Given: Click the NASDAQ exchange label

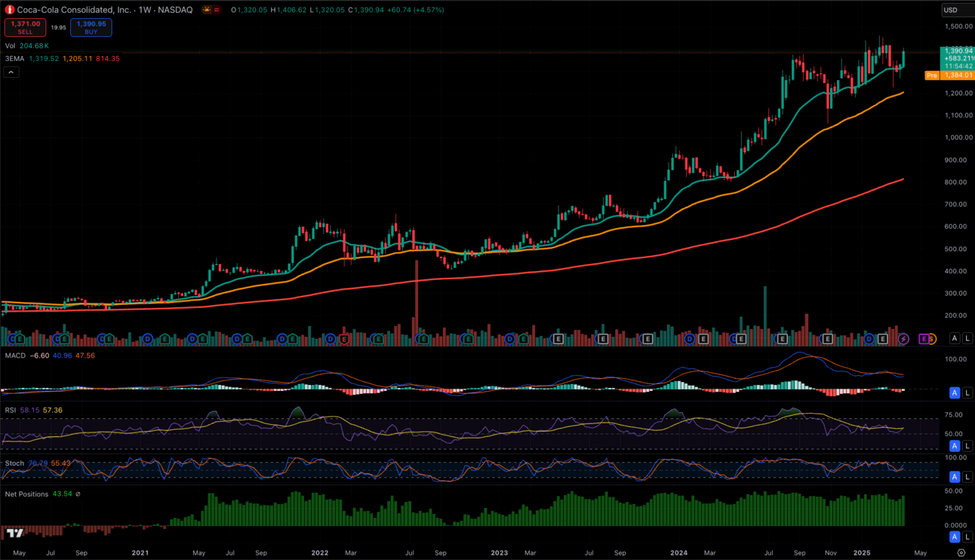Looking at the screenshot, I should (175, 10).
